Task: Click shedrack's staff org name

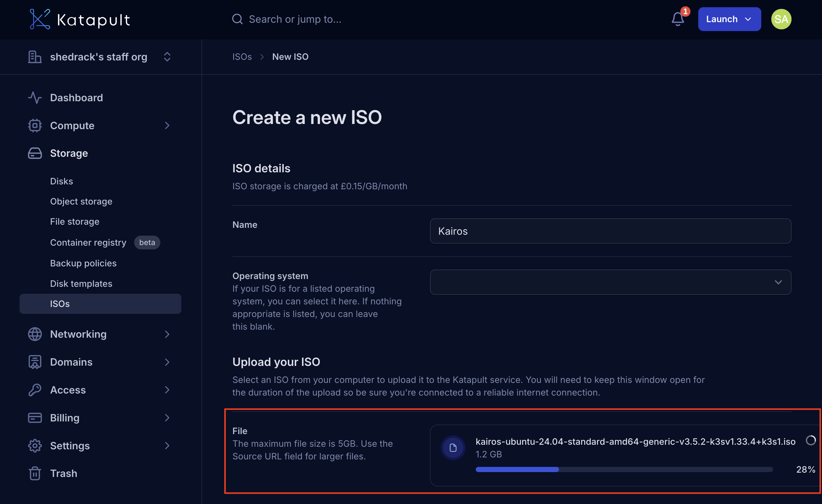Action: [x=98, y=57]
